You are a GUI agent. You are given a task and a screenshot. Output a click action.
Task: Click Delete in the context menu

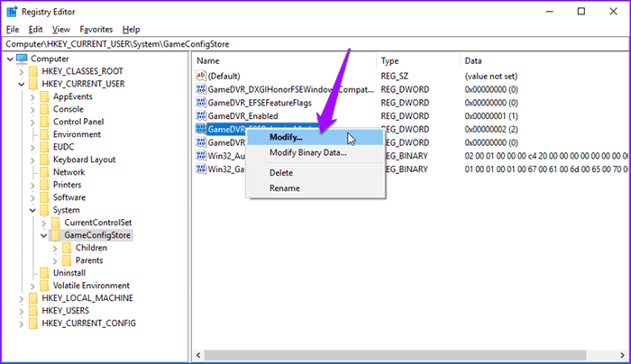click(280, 172)
